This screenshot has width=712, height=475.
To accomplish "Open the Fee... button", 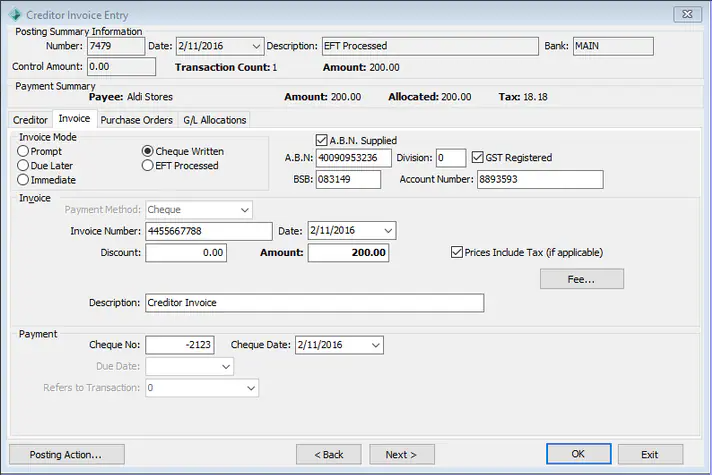I will (x=582, y=279).
